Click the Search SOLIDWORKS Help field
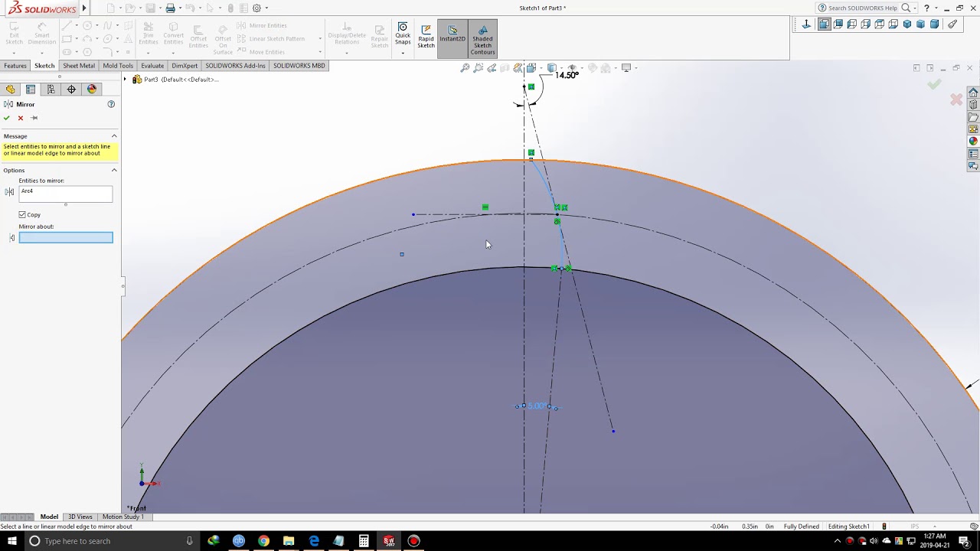Image resolution: width=980 pixels, height=551 pixels. click(x=862, y=8)
